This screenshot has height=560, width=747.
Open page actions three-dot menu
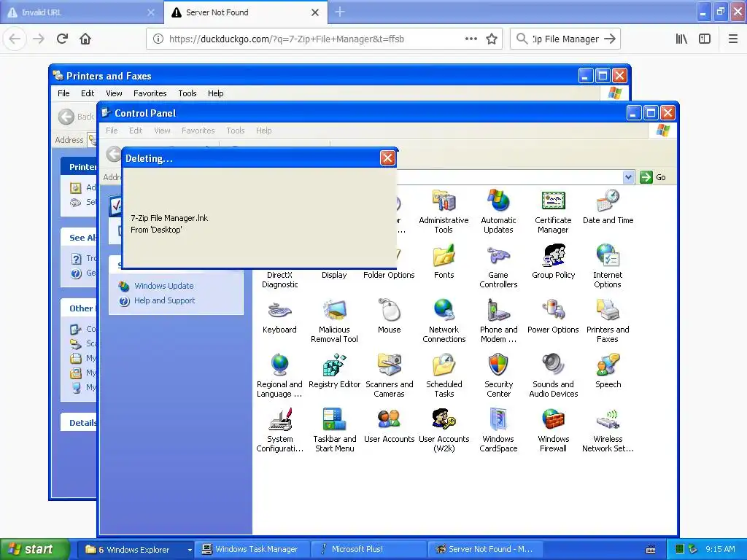471,39
